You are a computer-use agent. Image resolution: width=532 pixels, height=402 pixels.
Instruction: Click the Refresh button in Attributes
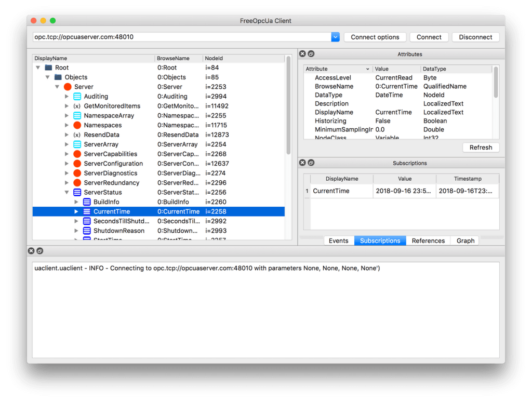pos(481,148)
